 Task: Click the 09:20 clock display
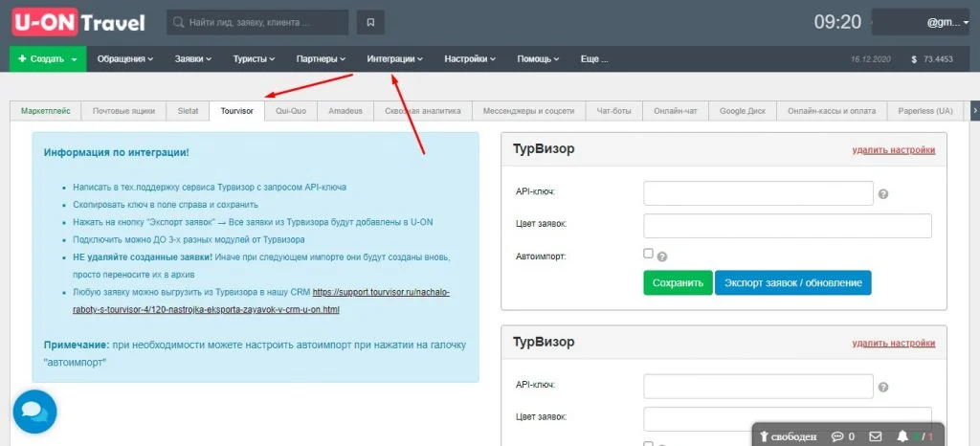(837, 22)
